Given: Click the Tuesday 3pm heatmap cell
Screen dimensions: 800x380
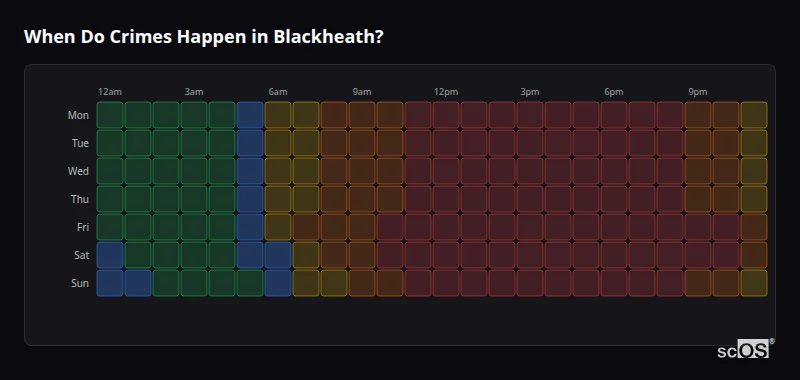Looking at the screenshot, I should [x=530, y=143].
